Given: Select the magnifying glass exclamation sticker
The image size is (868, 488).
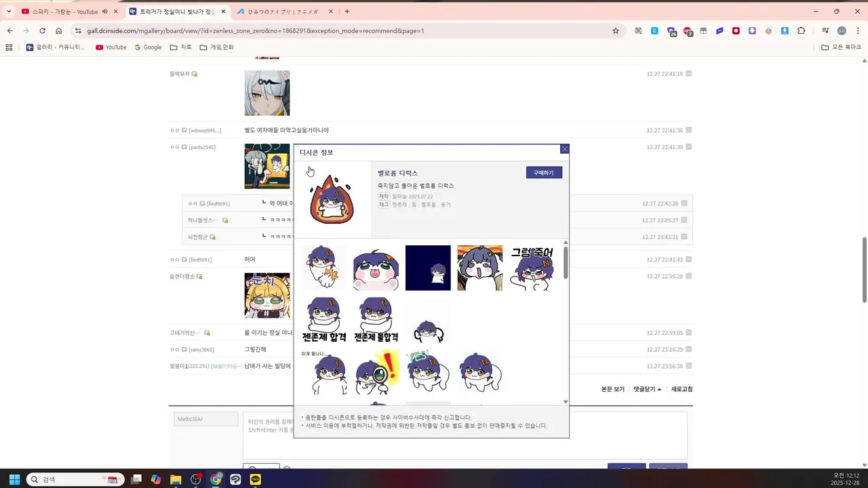Looking at the screenshot, I should (376, 371).
